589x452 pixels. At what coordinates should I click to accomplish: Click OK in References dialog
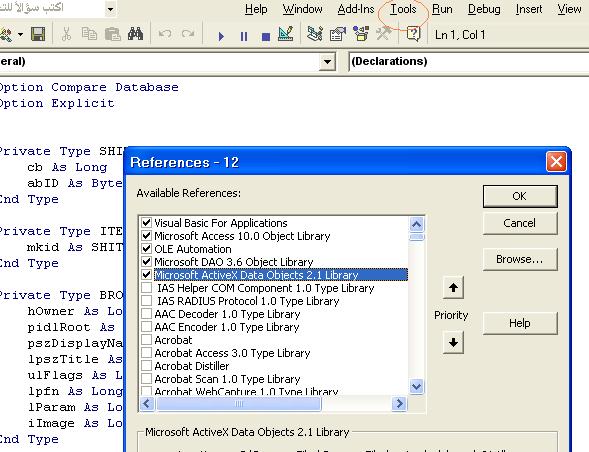[x=520, y=196]
